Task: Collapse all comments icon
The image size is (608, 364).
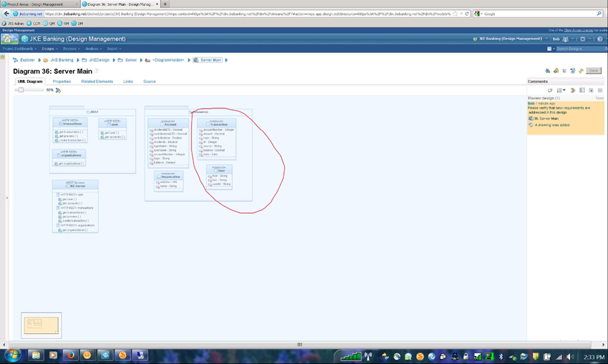Action: coord(600,90)
